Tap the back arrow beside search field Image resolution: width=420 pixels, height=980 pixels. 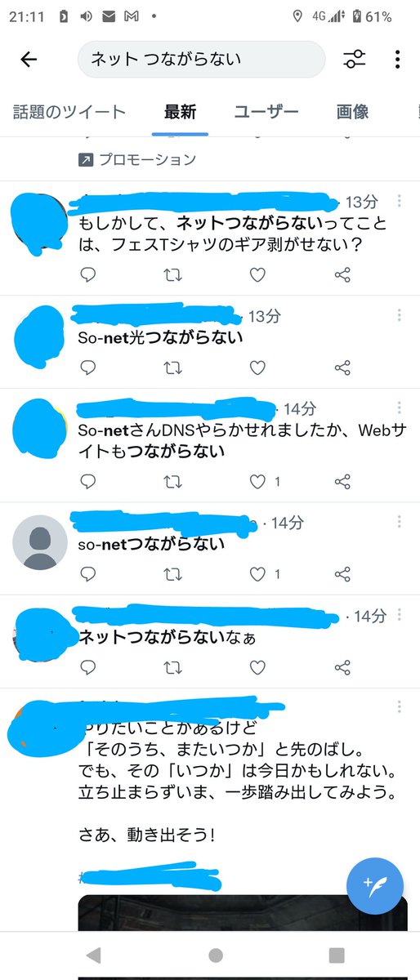click(x=29, y=60)
